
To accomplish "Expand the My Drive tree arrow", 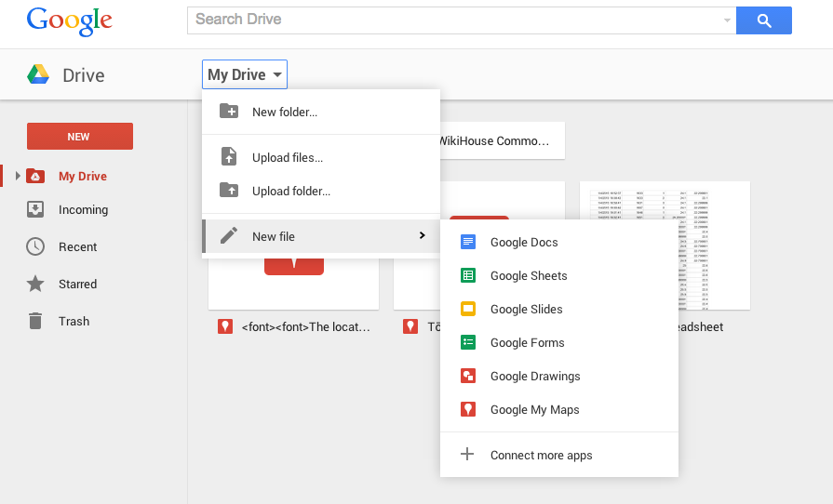I will [x=17, y=177].
